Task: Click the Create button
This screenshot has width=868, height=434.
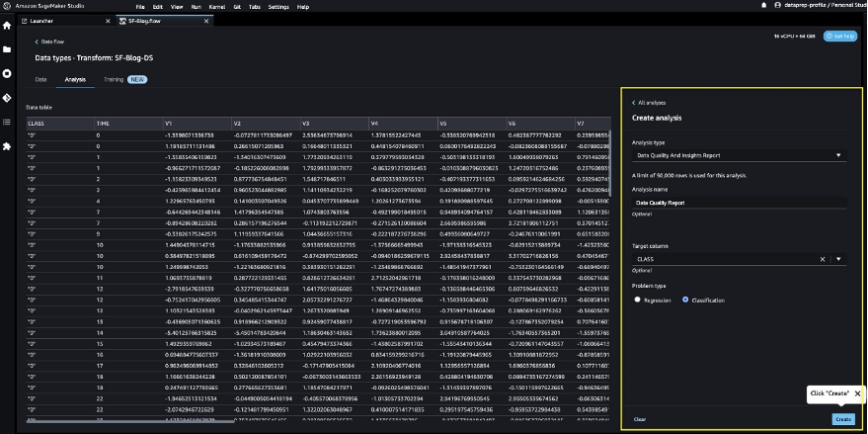Action: tap(843, 419)
